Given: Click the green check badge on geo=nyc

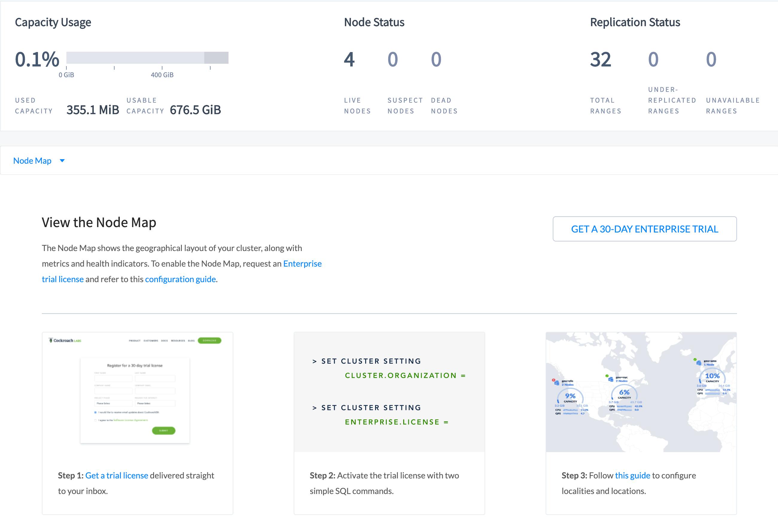Looking at the screenshot, I should [607, 376].
